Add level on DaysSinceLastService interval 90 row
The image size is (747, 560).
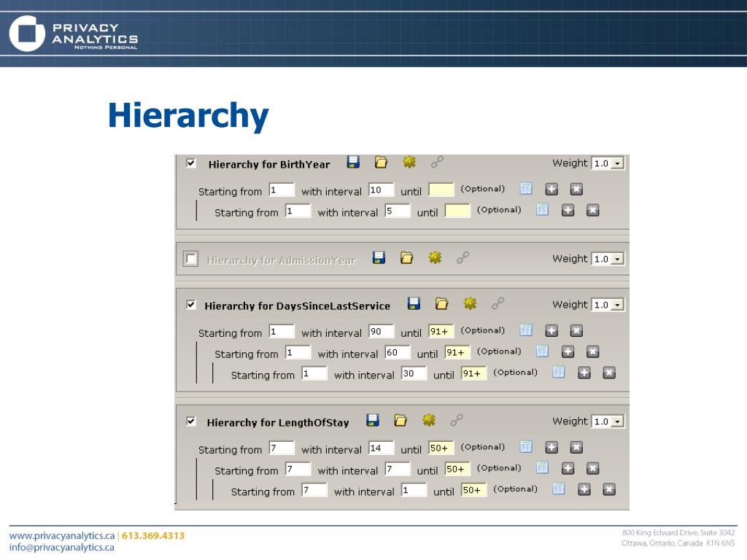point(551,330)
